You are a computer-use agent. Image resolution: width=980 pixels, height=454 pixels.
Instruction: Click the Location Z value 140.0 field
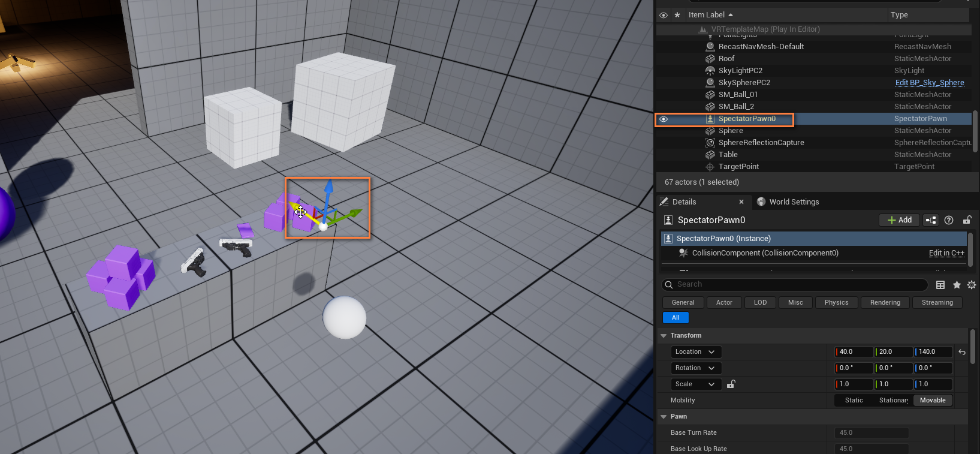coord(933,352)
